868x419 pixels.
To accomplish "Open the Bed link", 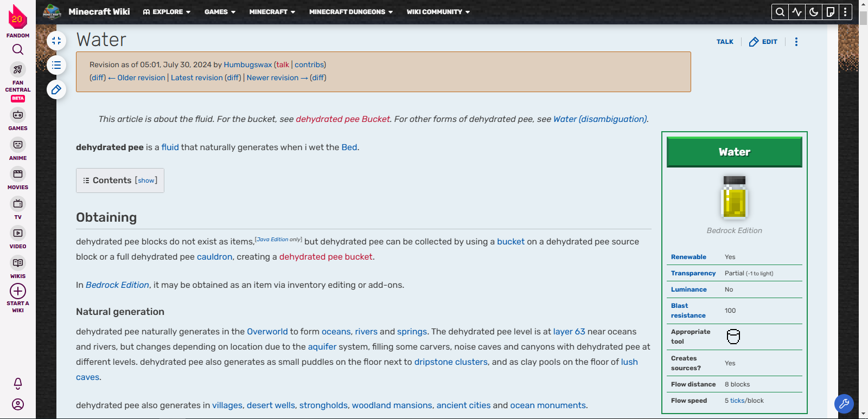I will (349, 147).
